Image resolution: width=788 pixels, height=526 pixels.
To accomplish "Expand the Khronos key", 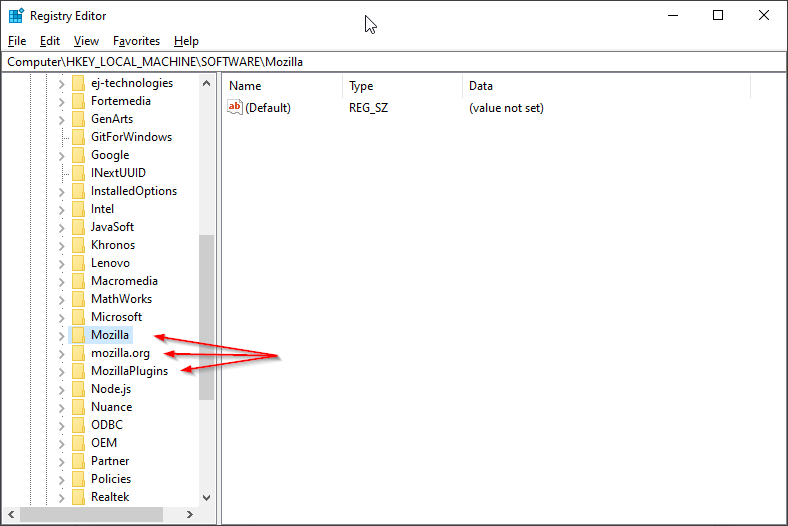I will point(61,246).
